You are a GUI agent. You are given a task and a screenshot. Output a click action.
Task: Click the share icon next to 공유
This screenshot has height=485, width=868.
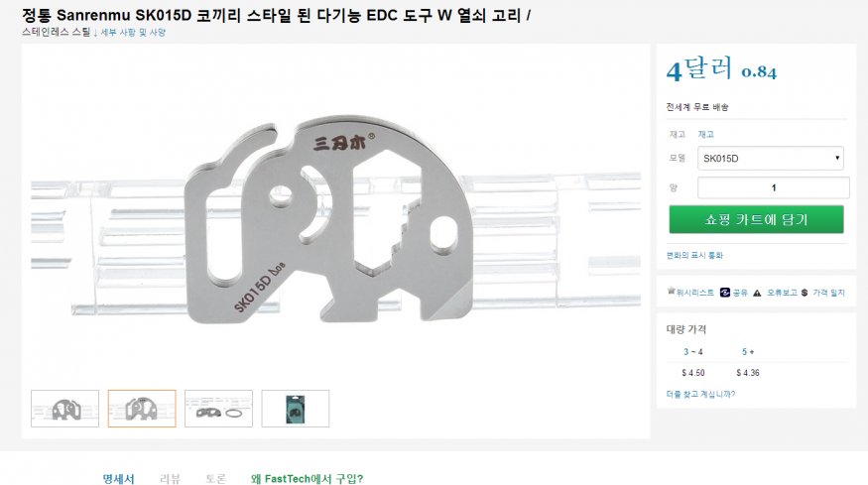tap(724, 293)
